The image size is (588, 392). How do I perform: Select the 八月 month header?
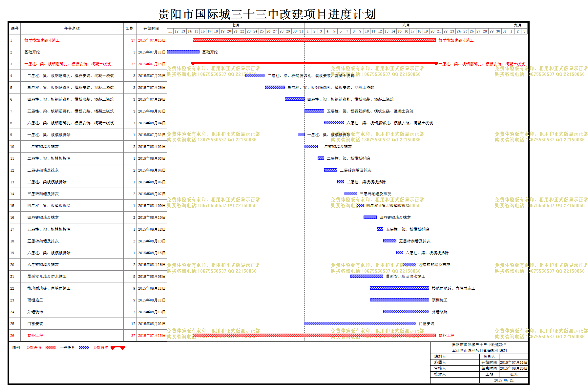coord(406,25)
